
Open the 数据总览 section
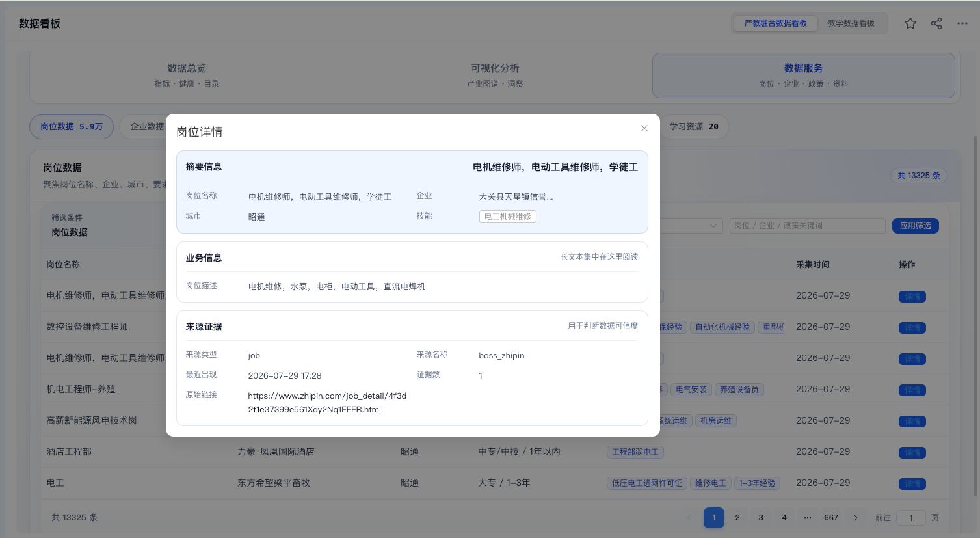[187, 75]
